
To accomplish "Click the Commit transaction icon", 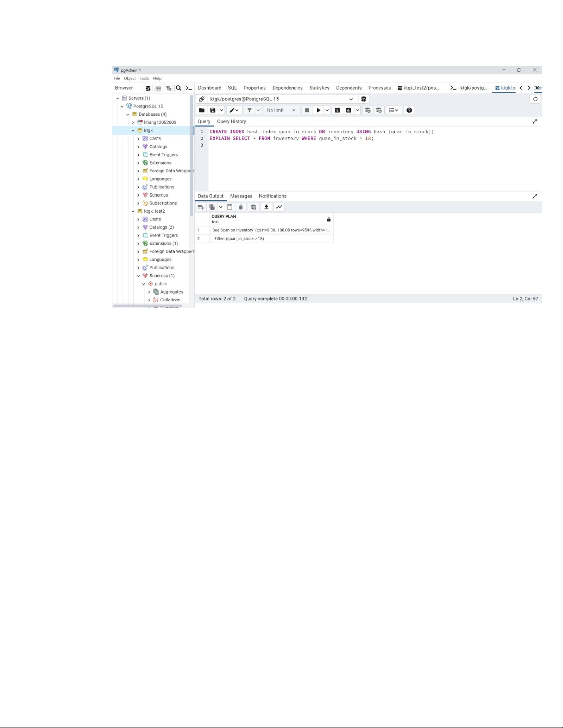I will pyautogui.click(x=368, y=110).
